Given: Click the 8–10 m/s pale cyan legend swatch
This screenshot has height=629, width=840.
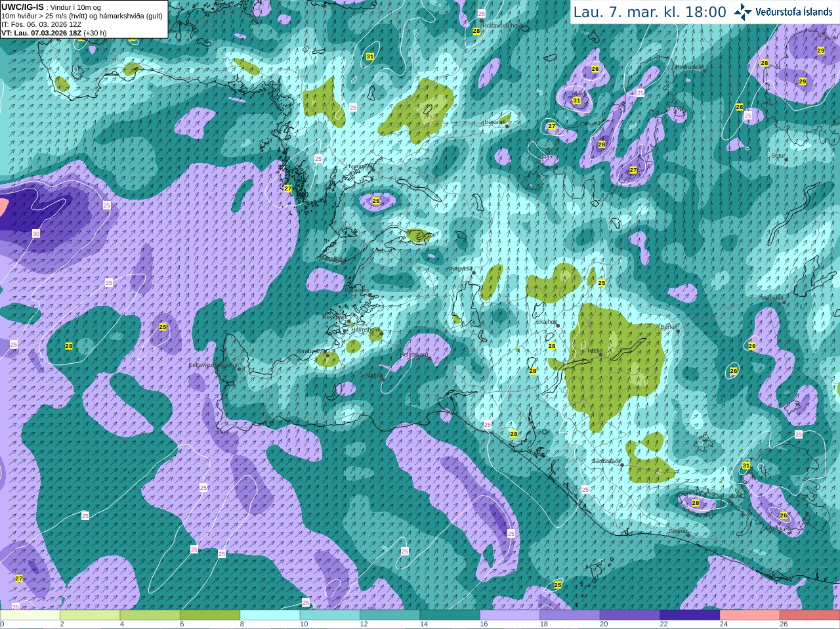Looking at the screenshot, I should [x=270, y=615].
